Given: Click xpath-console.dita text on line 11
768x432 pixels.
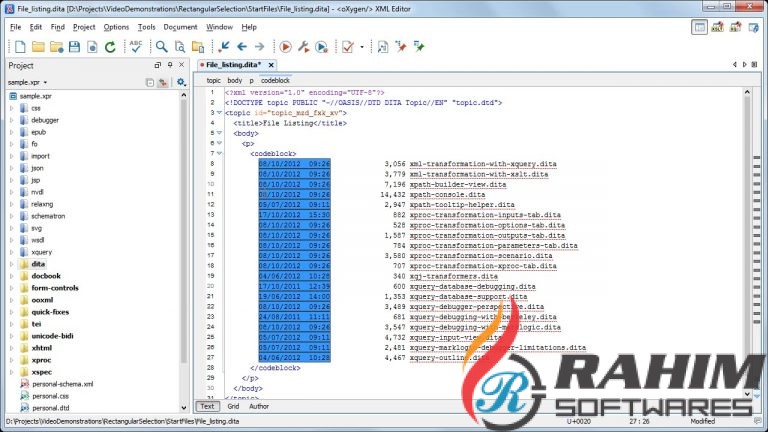Looking at the screenshot, I should point(447,194).
